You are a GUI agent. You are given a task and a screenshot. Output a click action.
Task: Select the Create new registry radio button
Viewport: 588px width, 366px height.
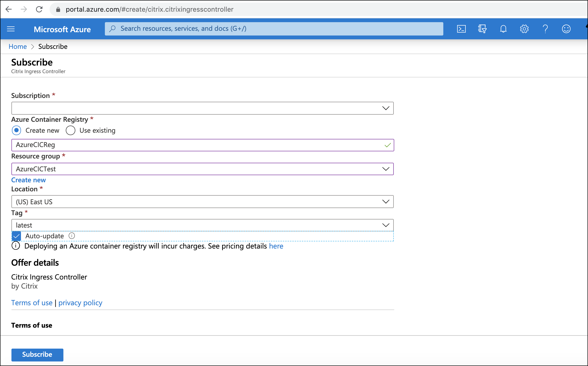(x=16, y=131)
